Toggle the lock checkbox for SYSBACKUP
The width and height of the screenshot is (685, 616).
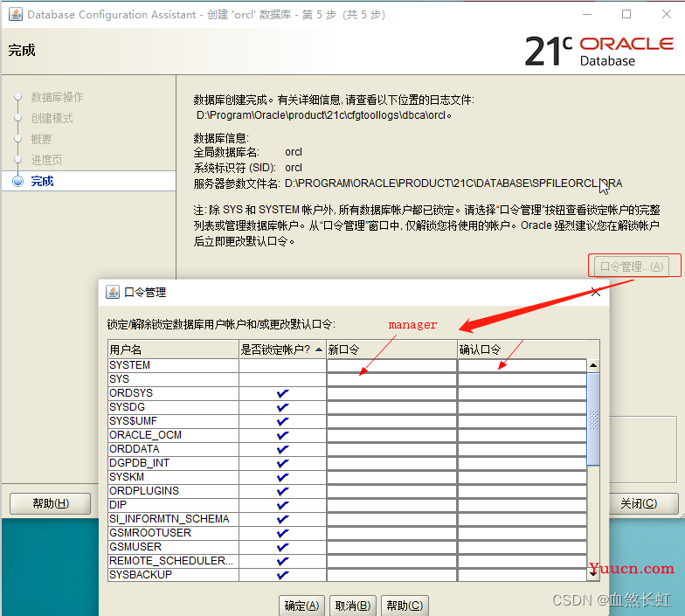click(x=283, y=575)
